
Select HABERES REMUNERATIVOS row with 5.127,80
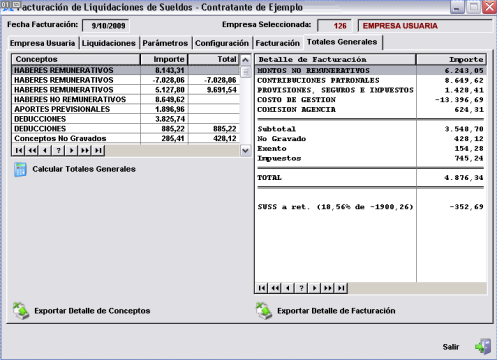126,90
